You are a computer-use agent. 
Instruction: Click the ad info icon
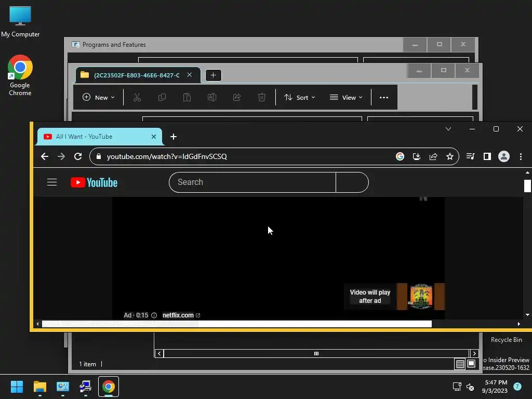click(x=154, y=315)
